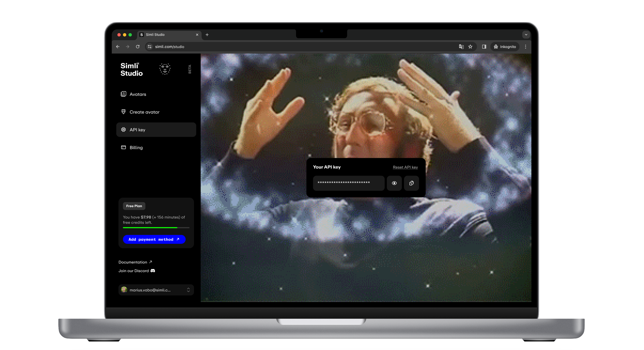Click the browser forward arrow
Screen dimensions: 644x350
tap(128, 47)
